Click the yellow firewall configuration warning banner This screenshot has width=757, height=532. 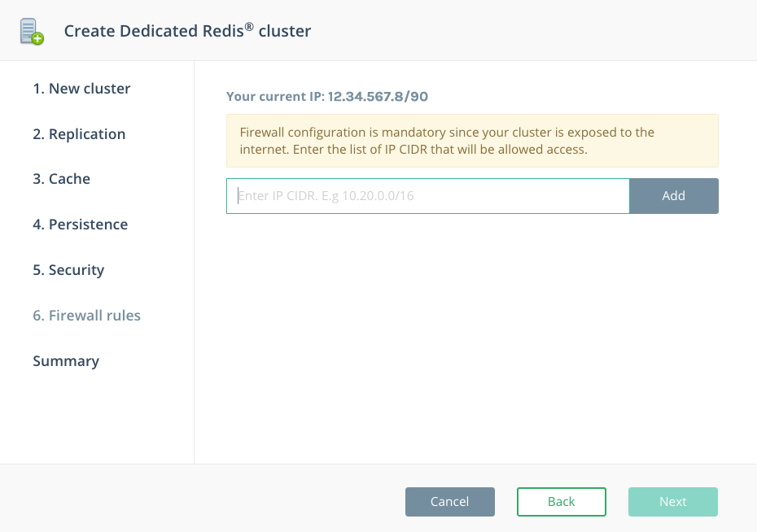point(472,141)
